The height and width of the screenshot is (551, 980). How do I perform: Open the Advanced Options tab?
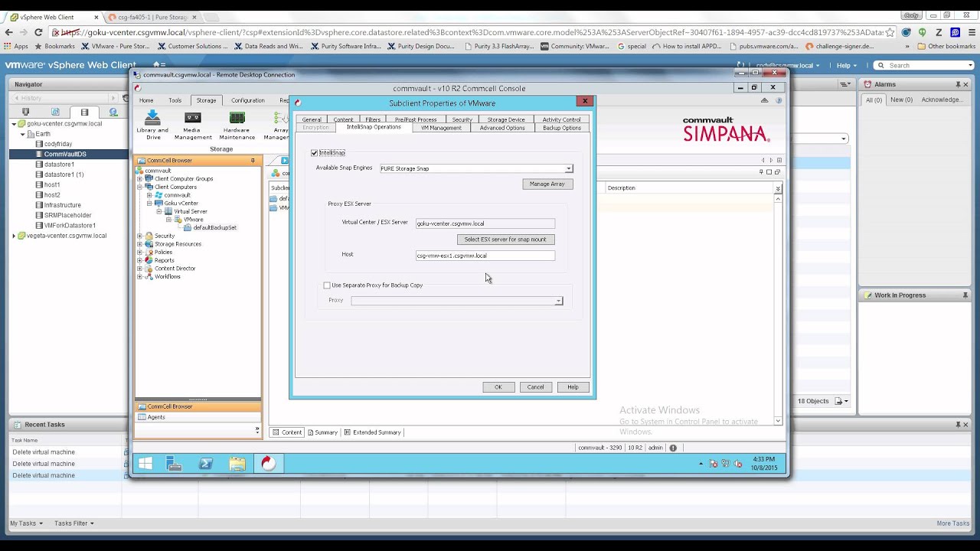502,128
